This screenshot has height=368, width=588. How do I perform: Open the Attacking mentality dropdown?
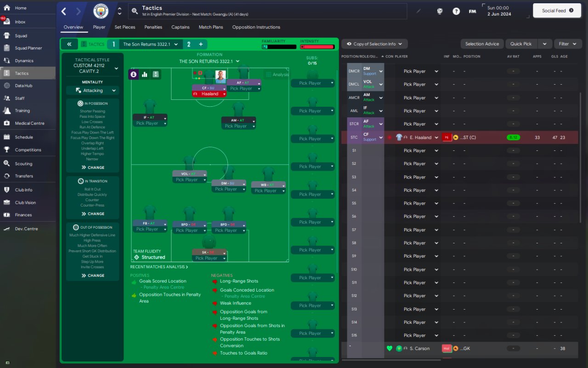tap(92, 91)
